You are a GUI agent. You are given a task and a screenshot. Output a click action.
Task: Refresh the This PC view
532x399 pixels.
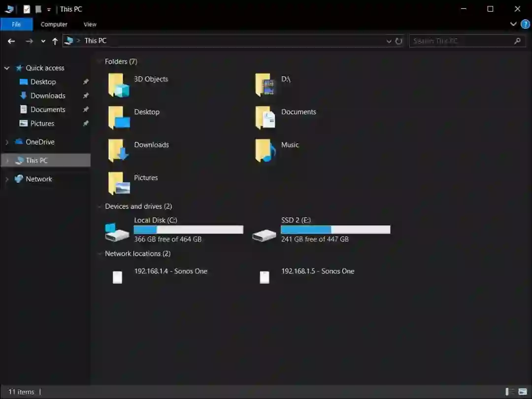(x=399, y=41)
